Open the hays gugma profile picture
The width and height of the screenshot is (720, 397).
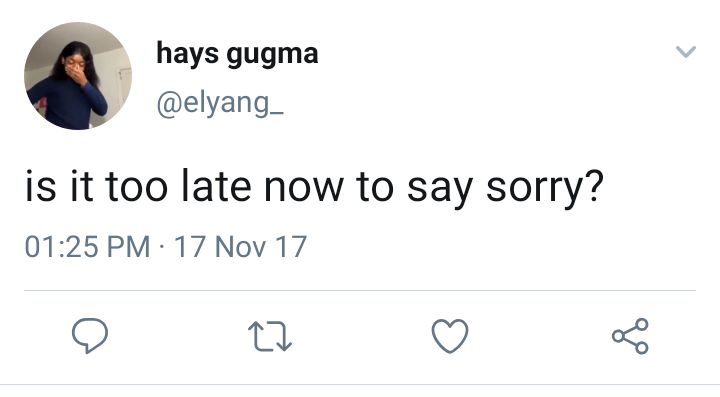(78, 76)
